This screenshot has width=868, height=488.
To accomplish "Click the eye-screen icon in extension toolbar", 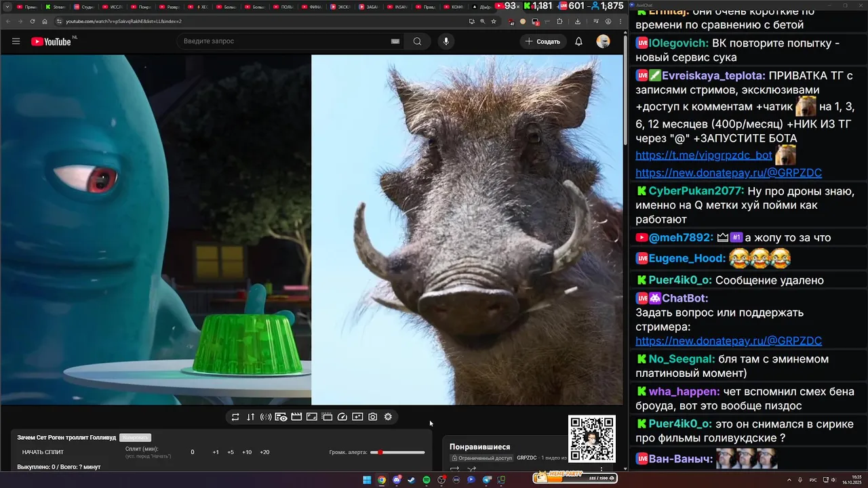I will click(x=281, y=417).
